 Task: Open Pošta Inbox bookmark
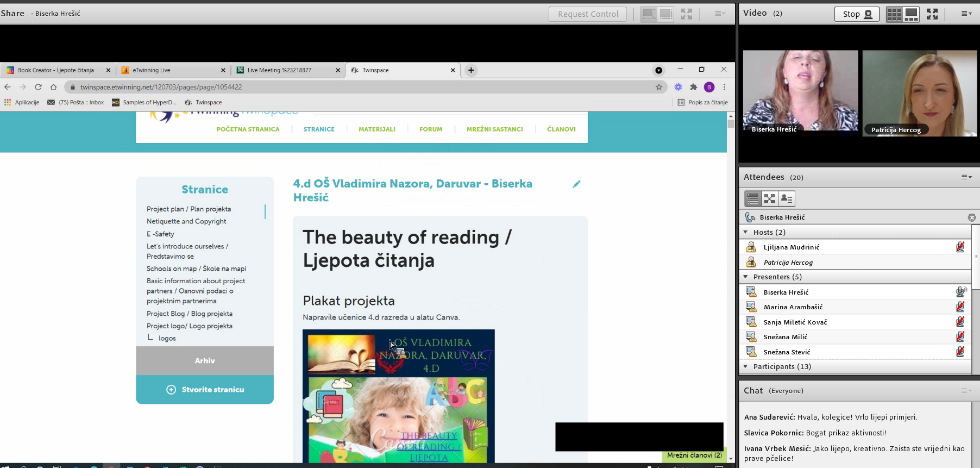(x=76, y=102)
